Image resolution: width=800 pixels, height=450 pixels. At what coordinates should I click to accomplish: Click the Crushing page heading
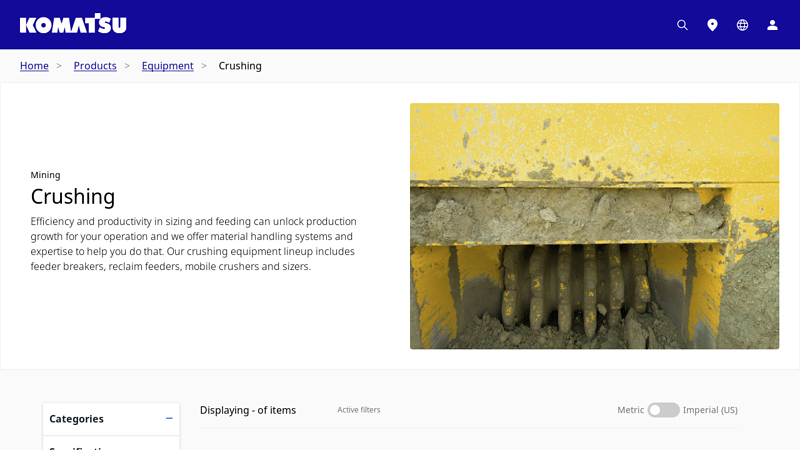click(73, 196)
